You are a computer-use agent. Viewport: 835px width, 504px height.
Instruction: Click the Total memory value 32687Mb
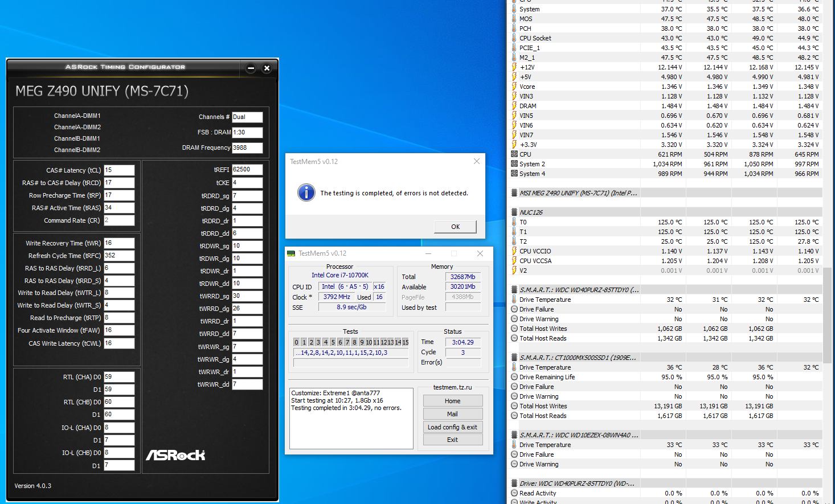[463, 277]
